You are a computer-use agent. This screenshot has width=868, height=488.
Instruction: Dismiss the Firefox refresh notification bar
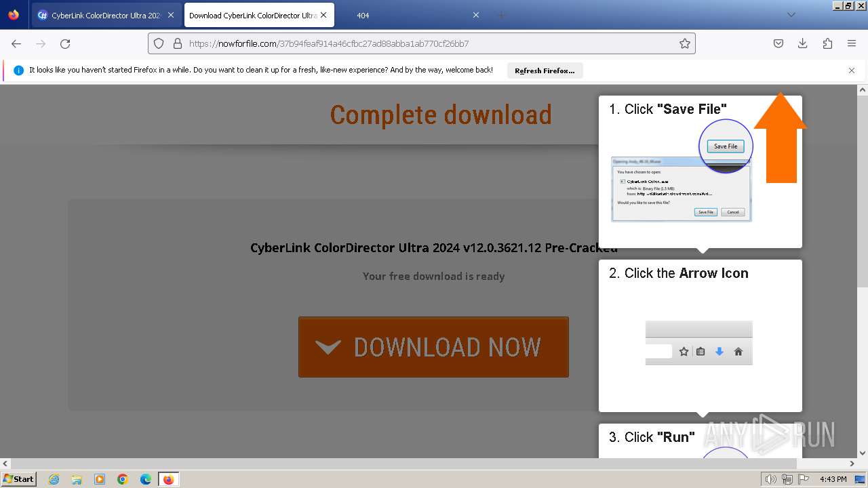coord(852,70)
